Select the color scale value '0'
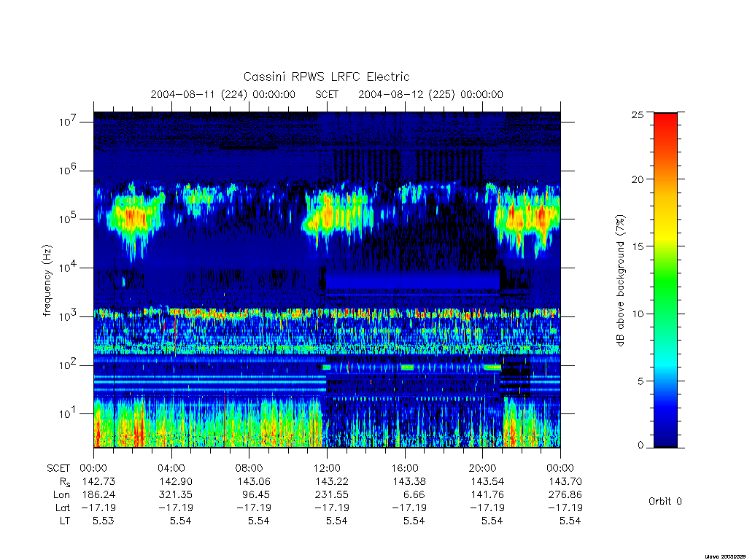The width and height of the screenshot is (747, 560). (640, 446)
